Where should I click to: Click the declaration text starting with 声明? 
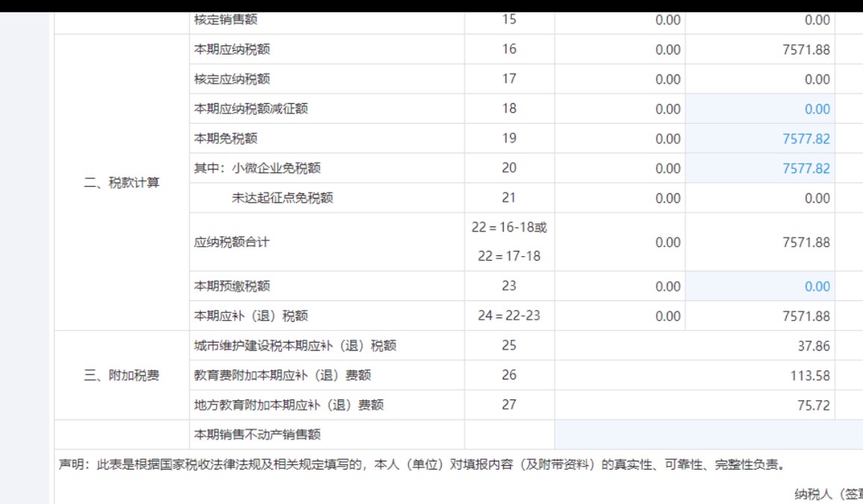[422, 465]
